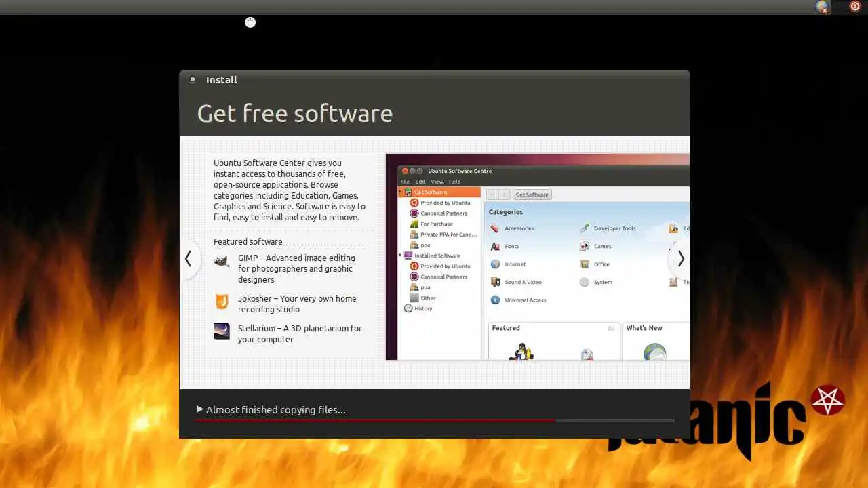Open File menu in Software Centre screenshot

click(x=405, y=182)
